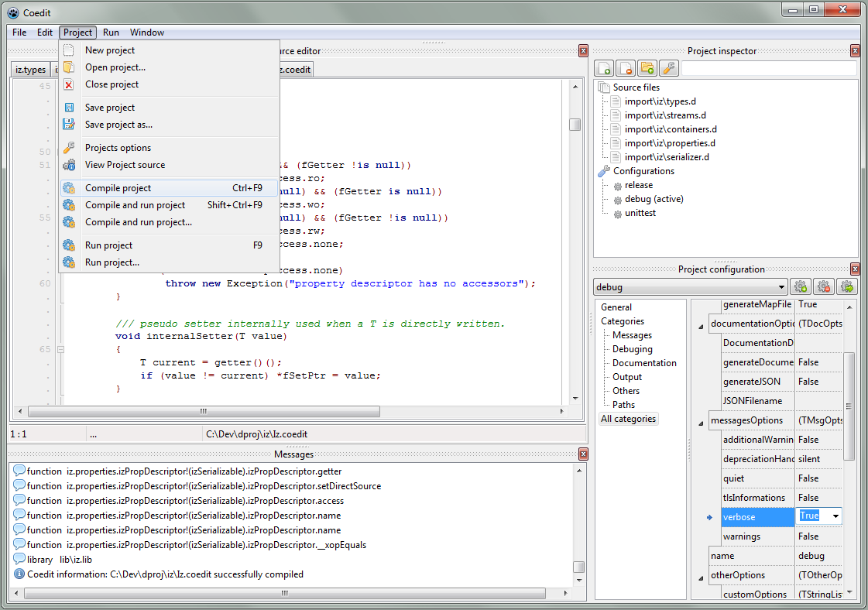
Task: Open project options via the wrench icon
Action: point(669,69)
